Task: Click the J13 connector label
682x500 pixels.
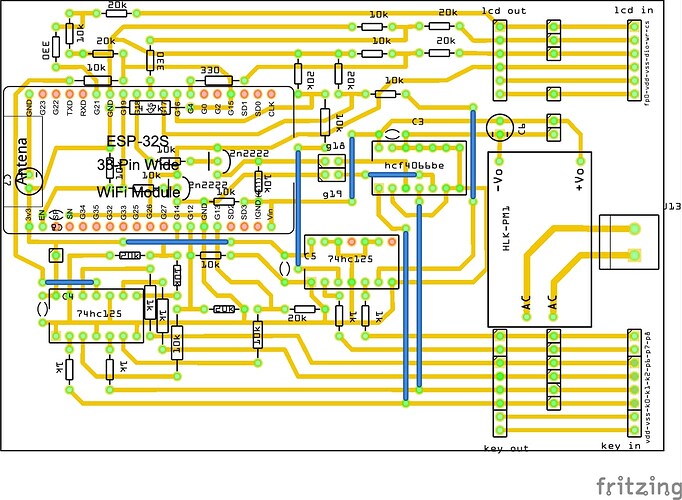Action: [x=672, y=206]
